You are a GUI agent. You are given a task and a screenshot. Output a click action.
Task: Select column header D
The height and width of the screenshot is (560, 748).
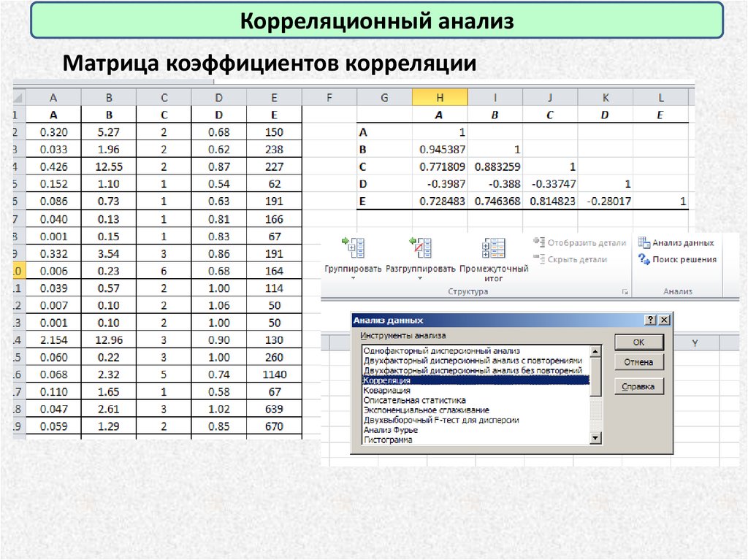pyautogui.click(x=219, y=98)
